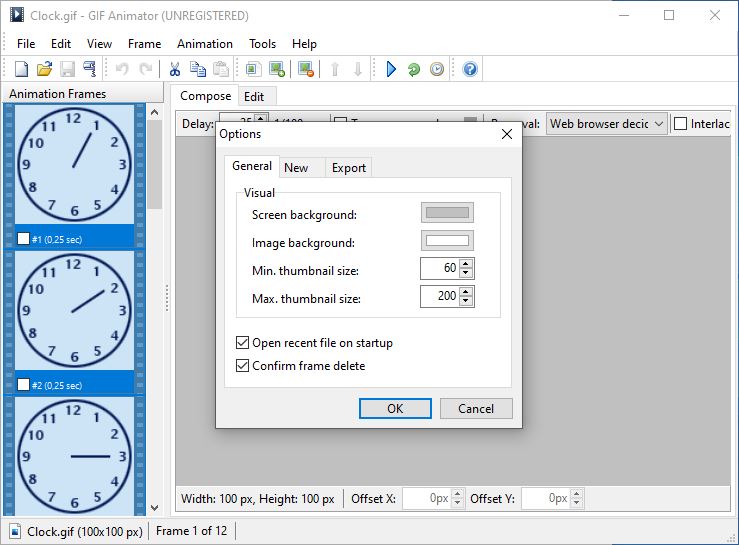
Task: Click the Max. thumbnail size field
Action: tap(440, 296)
